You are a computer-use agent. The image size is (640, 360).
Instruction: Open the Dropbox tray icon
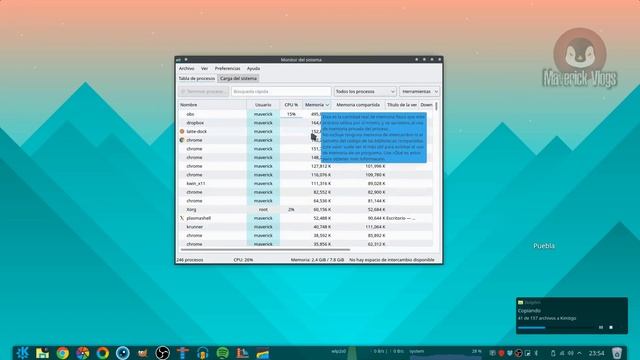coord(510,353)
